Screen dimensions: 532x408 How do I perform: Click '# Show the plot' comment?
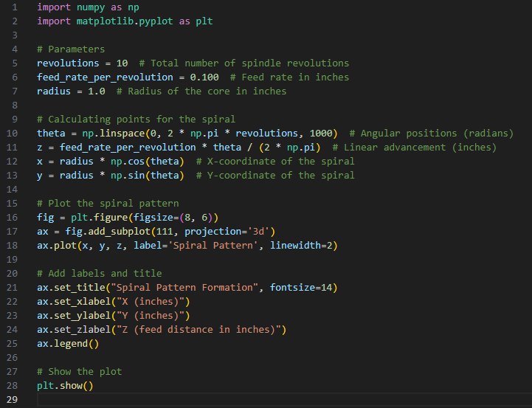pos(80,372)
